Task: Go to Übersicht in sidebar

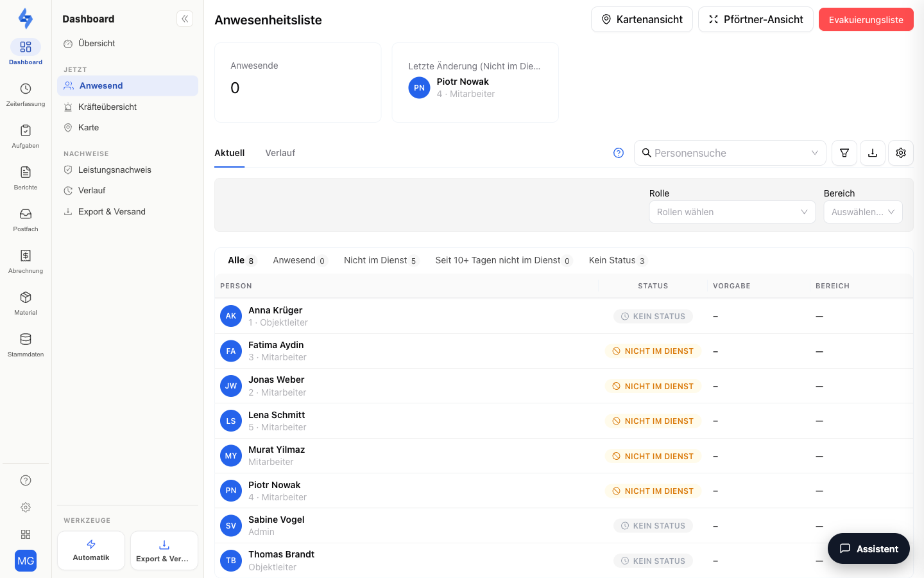Action: [128, 43]
